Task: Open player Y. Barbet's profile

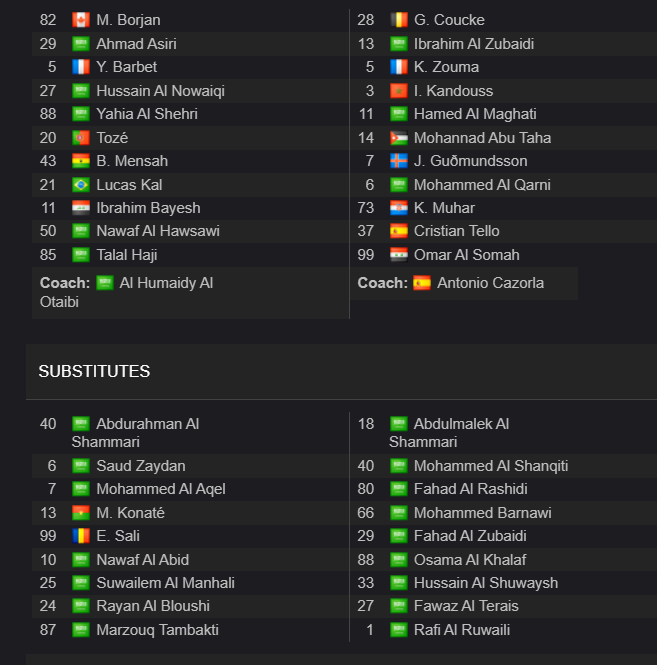Action: 126,67
